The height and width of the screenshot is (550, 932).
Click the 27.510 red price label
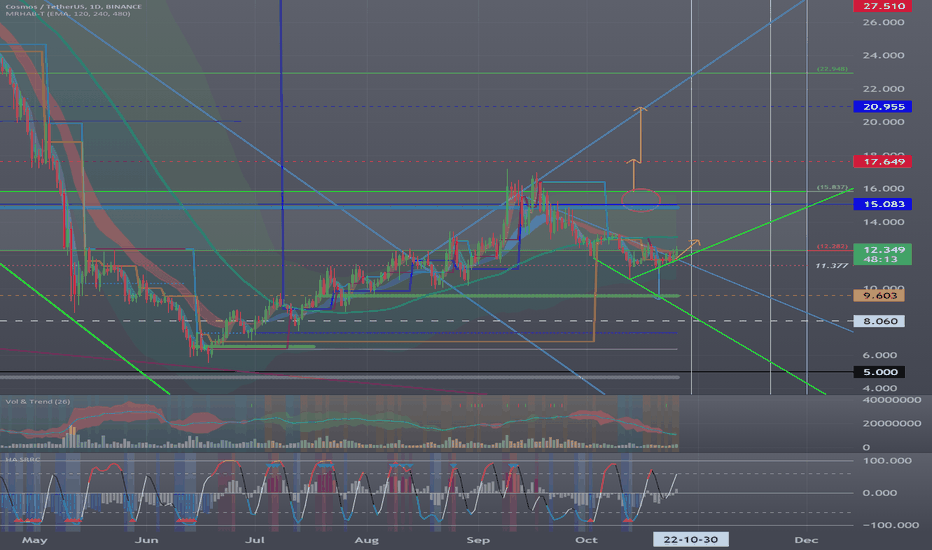click(884, 6)
